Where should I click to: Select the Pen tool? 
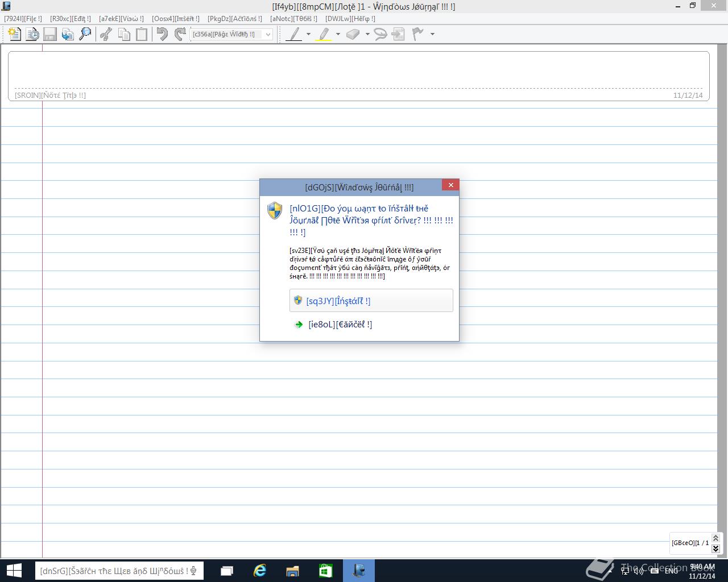coord(295,34)
